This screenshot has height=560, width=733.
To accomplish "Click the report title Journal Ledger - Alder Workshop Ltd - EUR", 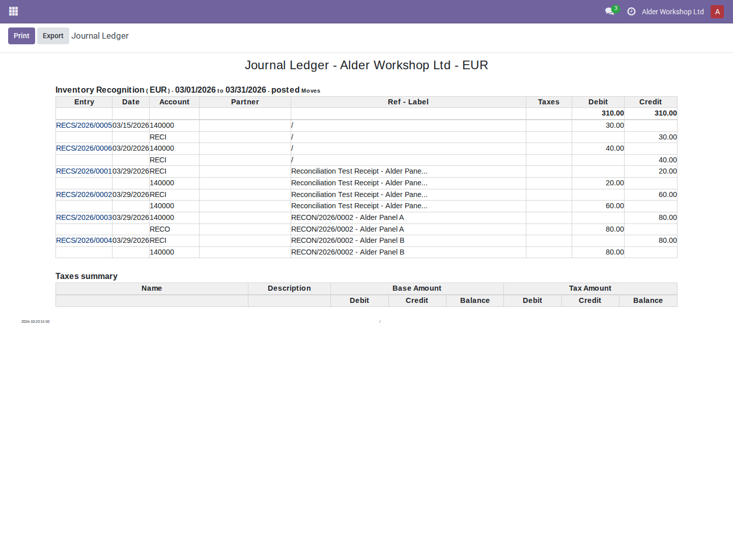I will click(x=366, y=65).
